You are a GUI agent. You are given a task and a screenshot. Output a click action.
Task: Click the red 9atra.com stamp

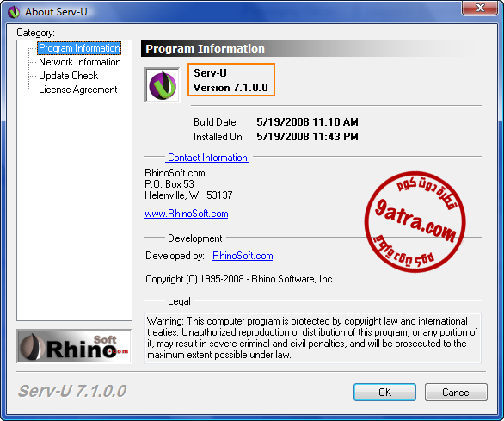(415, 222)
